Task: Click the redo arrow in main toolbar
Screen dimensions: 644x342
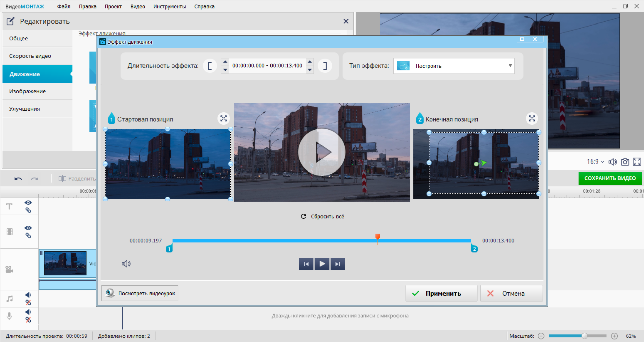Action: coord(35,179)
